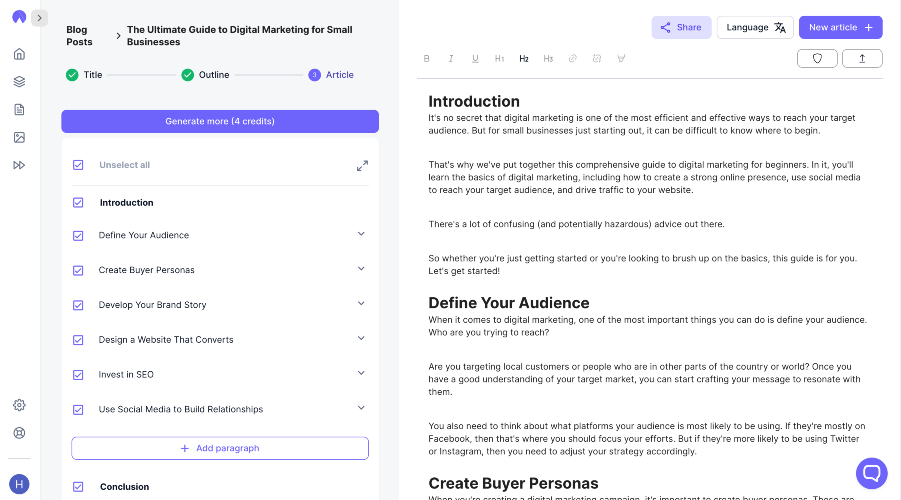Click the fast-forward sidebar icon
Viewport: 901px width, 500px height.
[x=19, y=165]
